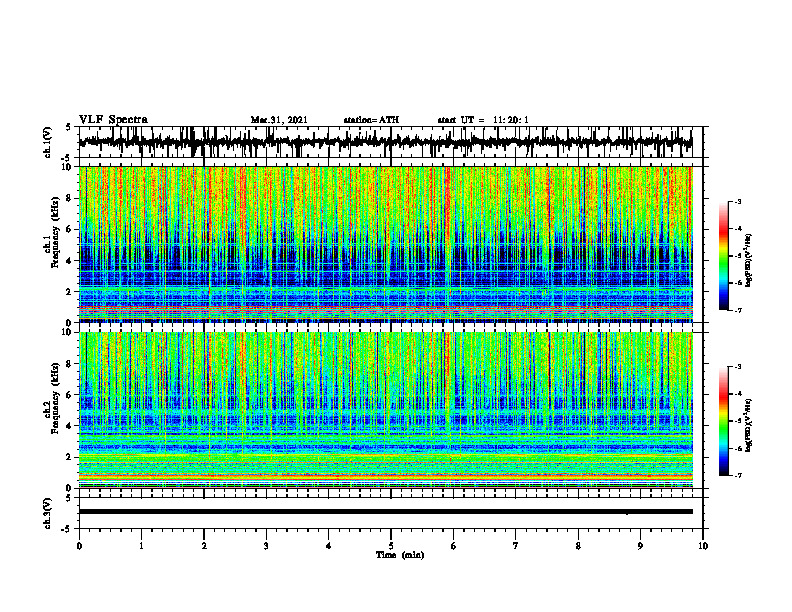Viewport: 792px width, 612px height.
Task: Click the "3" tick on the time axis
Action: (266, 546)
